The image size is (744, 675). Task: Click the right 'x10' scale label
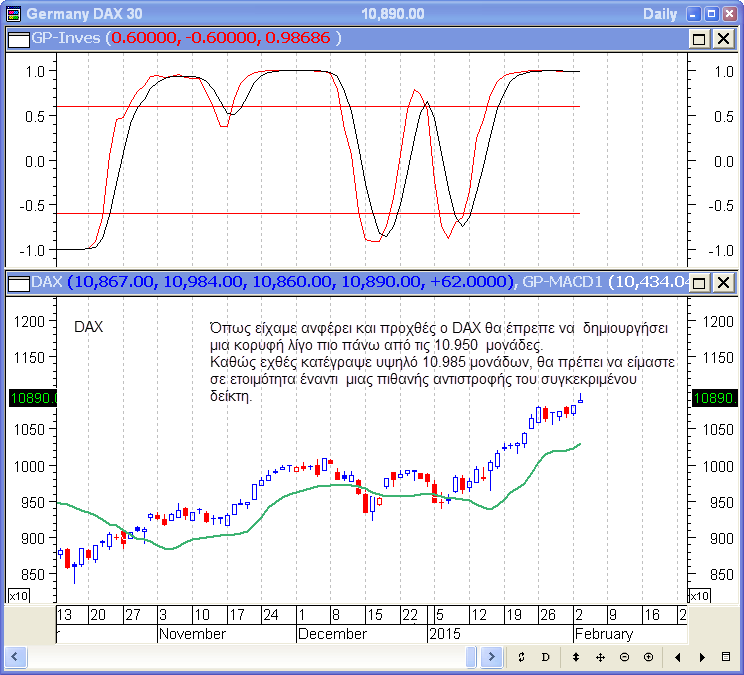point(699,596)
